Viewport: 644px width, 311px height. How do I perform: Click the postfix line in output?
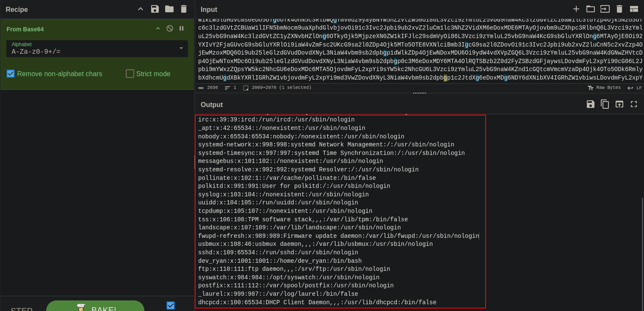click(x=296, y=286)
